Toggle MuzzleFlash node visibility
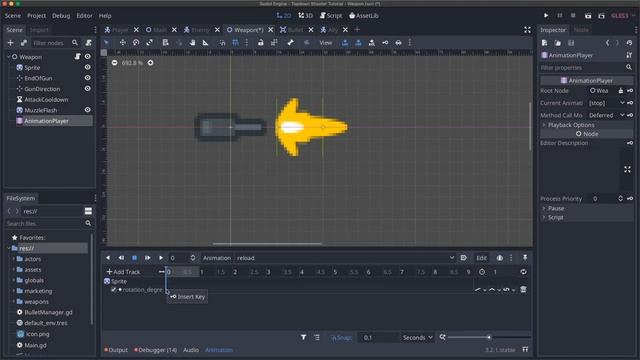This screenshot has height=360, width=640. coord(87,110)
